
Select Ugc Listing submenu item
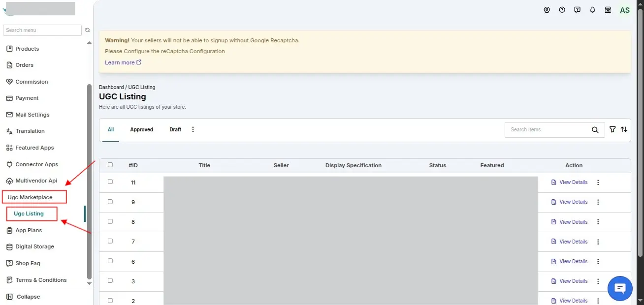(x=29, y=213)
